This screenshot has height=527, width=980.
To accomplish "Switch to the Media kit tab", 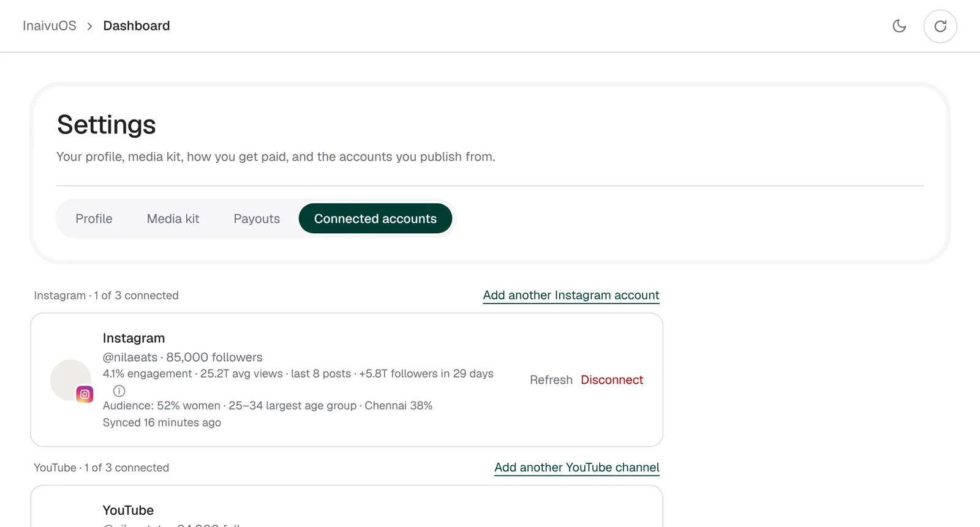I will (173, 219).
